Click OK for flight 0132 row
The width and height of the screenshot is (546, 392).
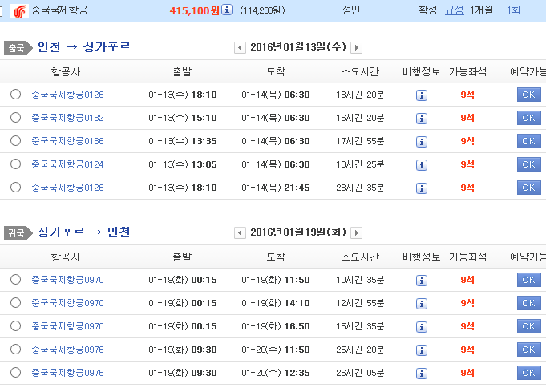pyautogui.click(x=528, y=118)
